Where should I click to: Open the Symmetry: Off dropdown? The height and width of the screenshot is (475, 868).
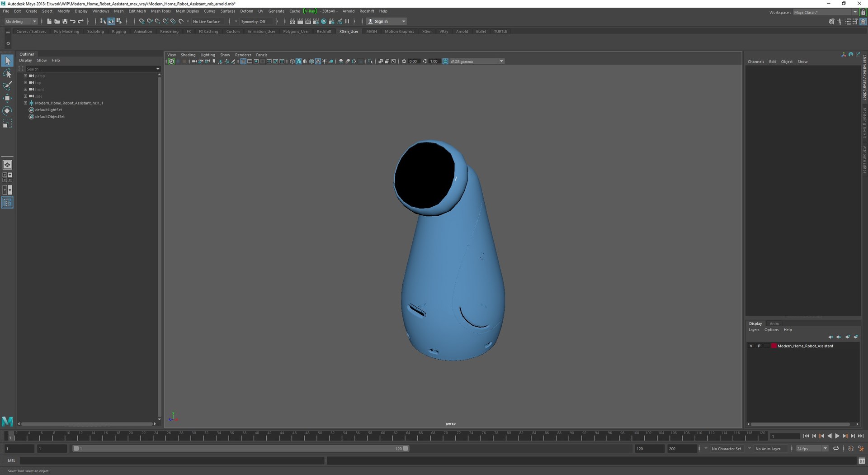click(255, 21)
